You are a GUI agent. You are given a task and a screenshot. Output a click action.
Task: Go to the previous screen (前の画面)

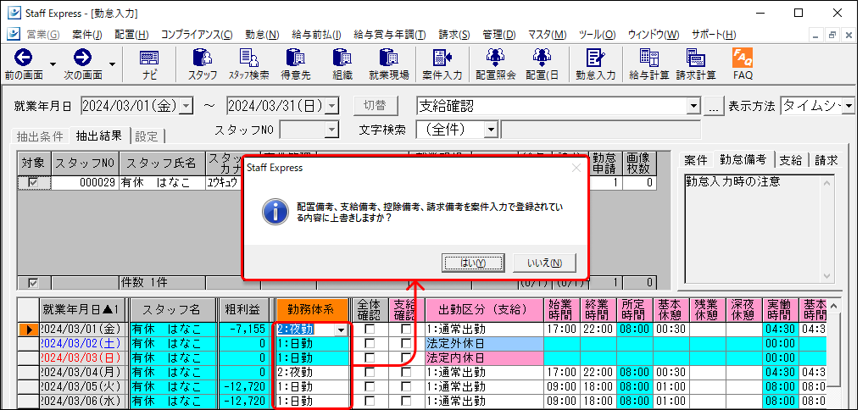(x=23, y=64)
